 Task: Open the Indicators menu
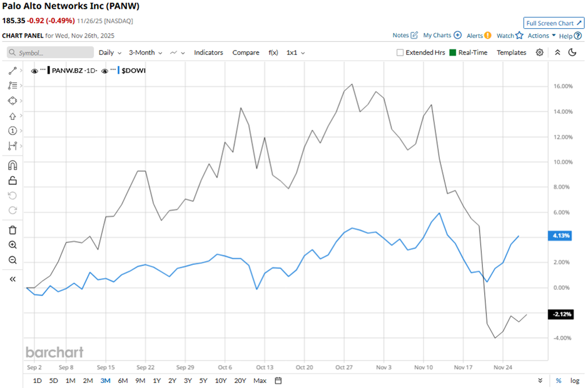pos(208,52)
